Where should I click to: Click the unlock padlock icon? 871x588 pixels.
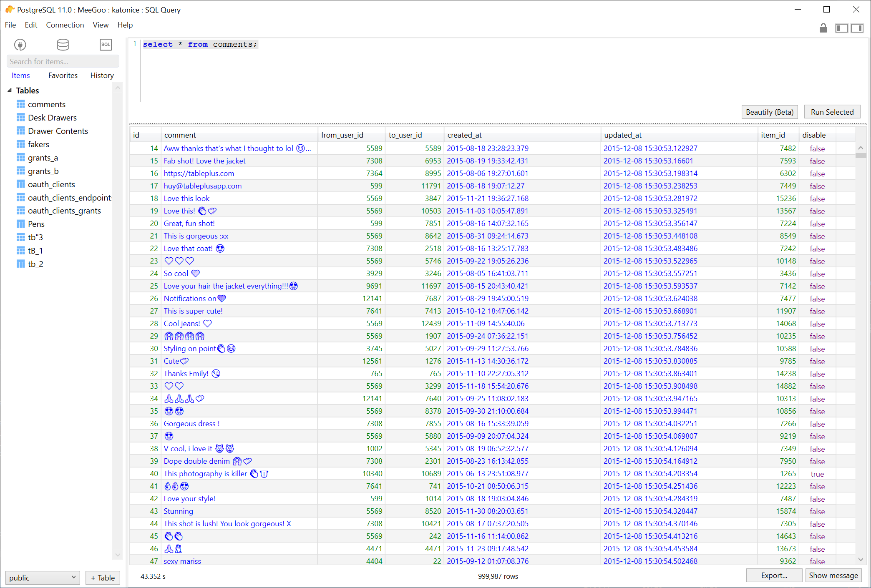823,28
